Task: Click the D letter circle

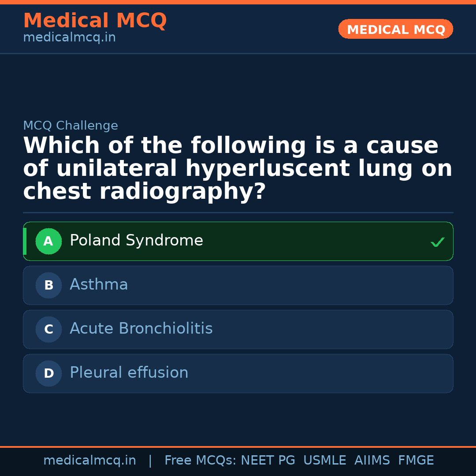Action: pyautogui.click(x=48, y=373)
